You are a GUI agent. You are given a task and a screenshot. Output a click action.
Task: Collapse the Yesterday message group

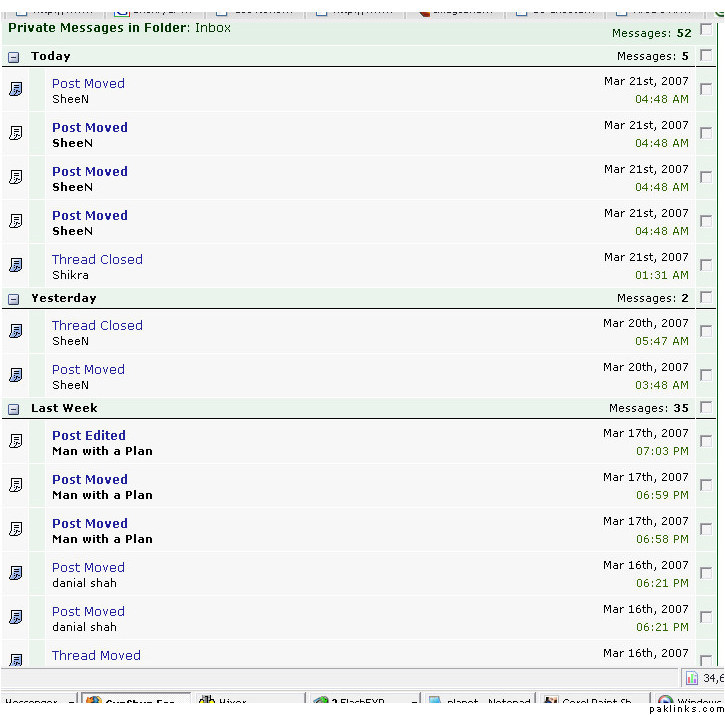coord(13,299)
